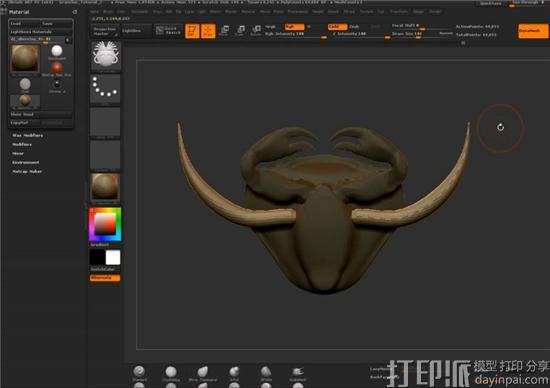
Task: Open the empty alpha slot
Action: [105, 122]
